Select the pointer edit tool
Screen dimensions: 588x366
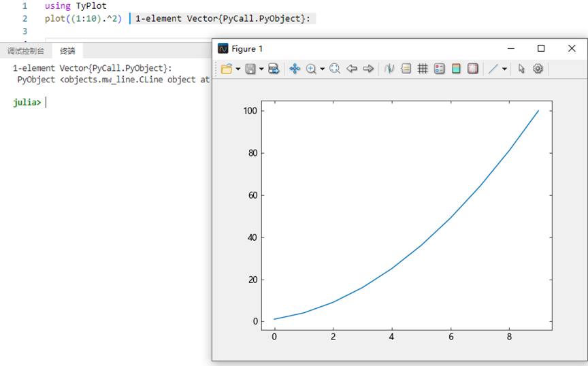(521, 69)
